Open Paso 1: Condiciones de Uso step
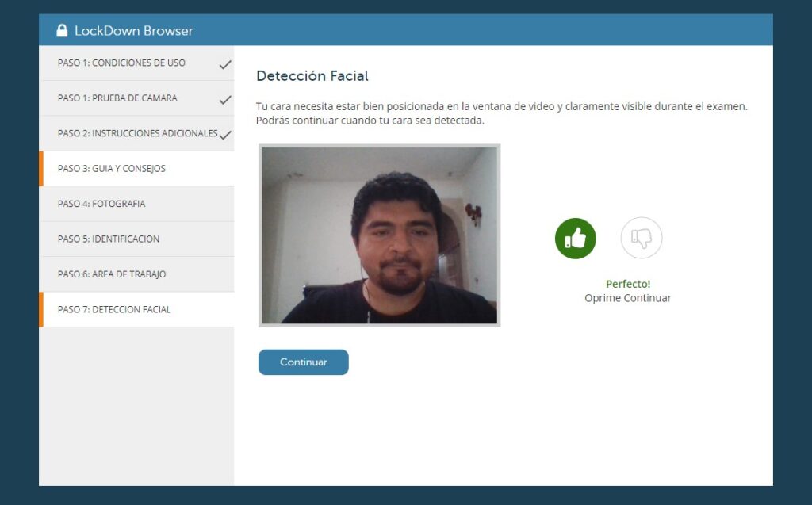This screenshot has width=812, height=505. point(121,63)
